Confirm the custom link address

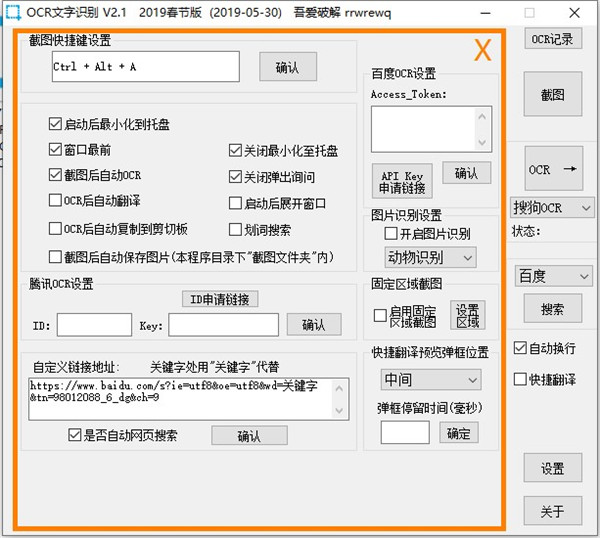(249, 435)
